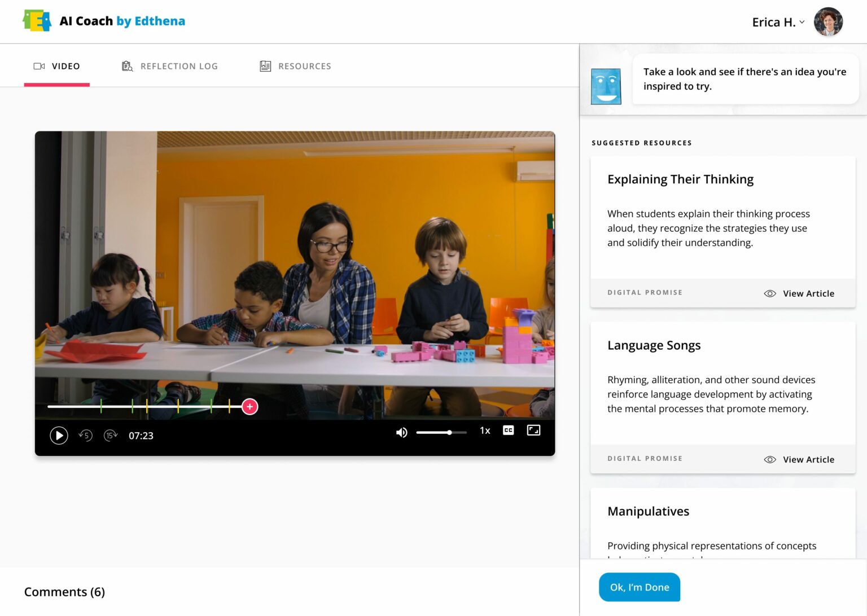
Task: Mute the video speaker icon
Action: 401,433
